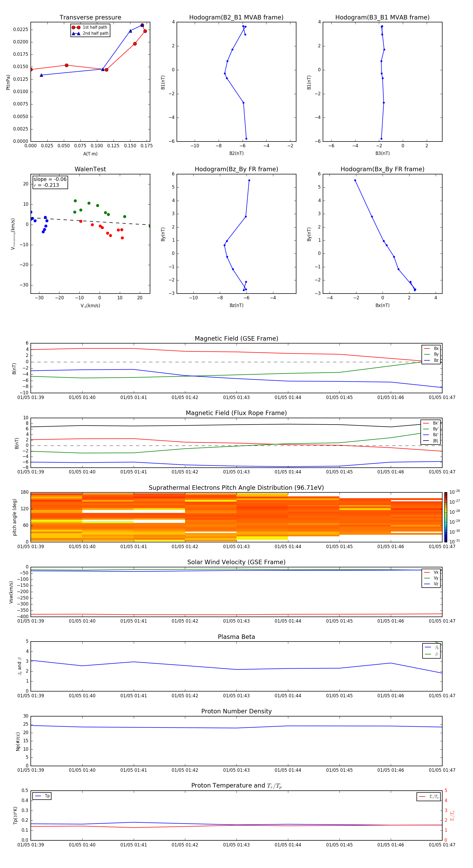Screen dimensions: 473x868
Task: Select the 'r = -0.213' annotation
Action: coord(47,185)
